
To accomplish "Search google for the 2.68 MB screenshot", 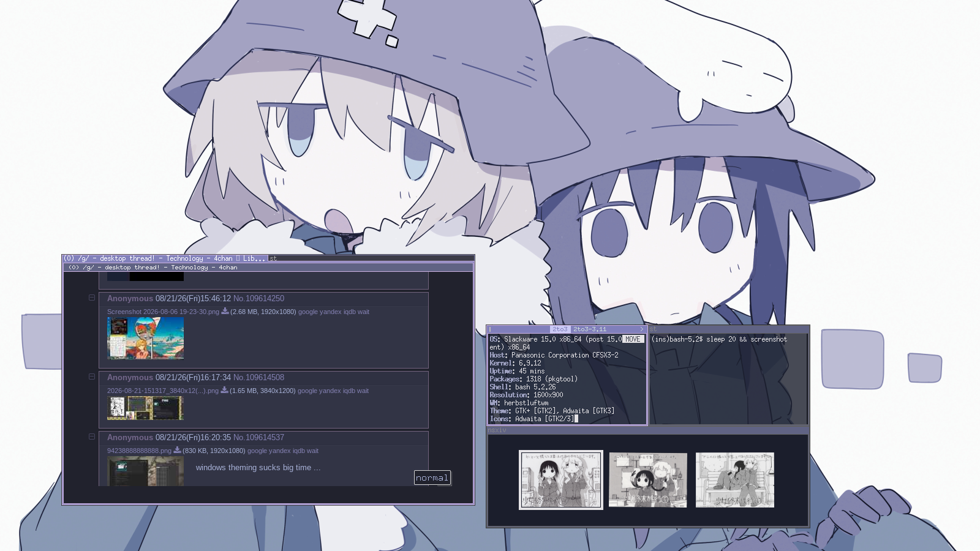I will coord(308,312).
